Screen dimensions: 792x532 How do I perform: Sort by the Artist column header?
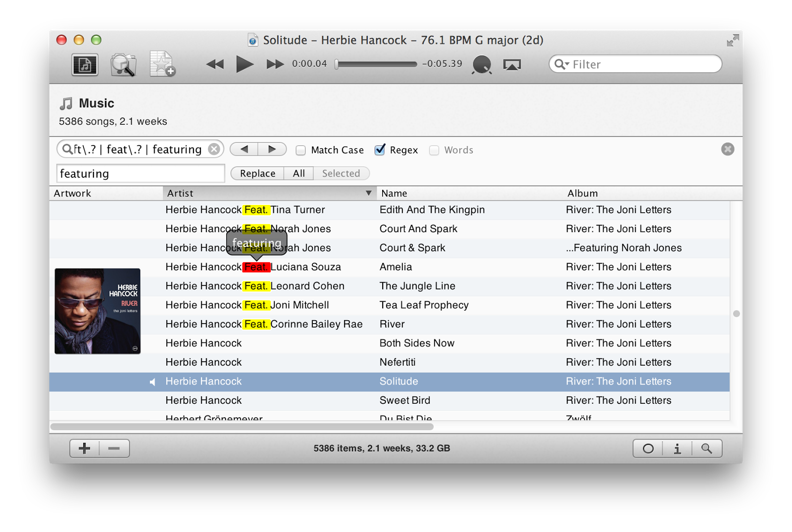[x=270, y=193]
